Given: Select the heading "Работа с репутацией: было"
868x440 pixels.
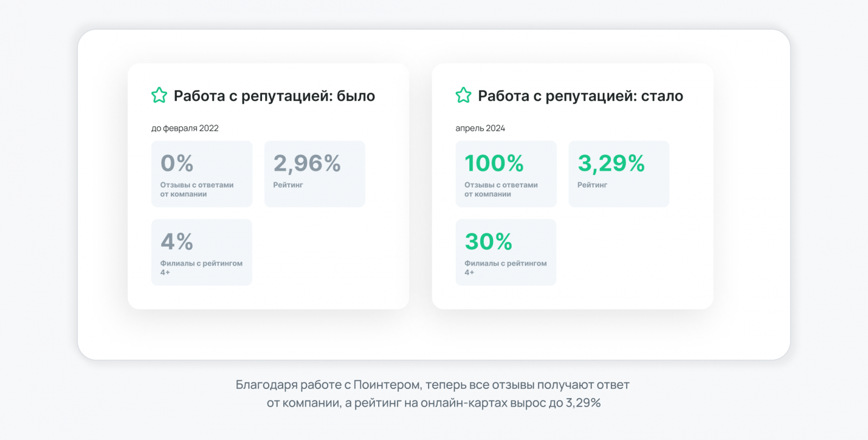Looking at the screenshot, I should coord(274,96).
